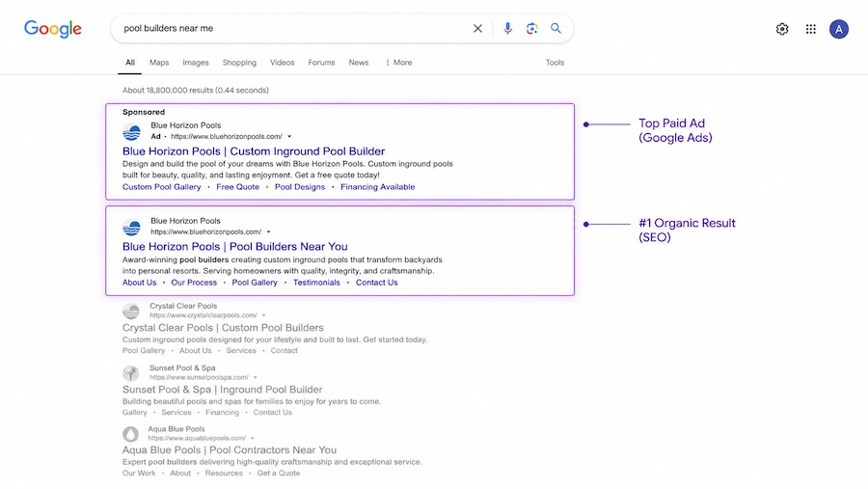This screenshot has height=489, width=868.
Task: Open Financing Available sitelink
Action: click(x=377, y=187)
